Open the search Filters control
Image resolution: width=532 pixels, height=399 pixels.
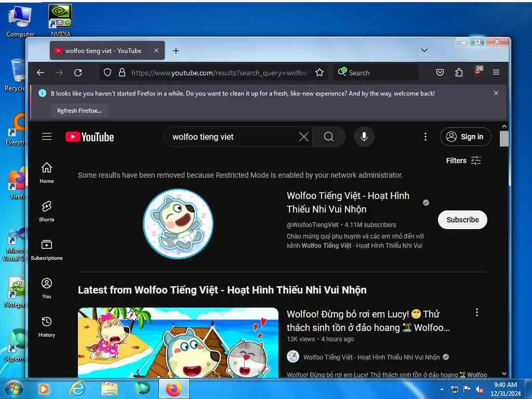463,161
